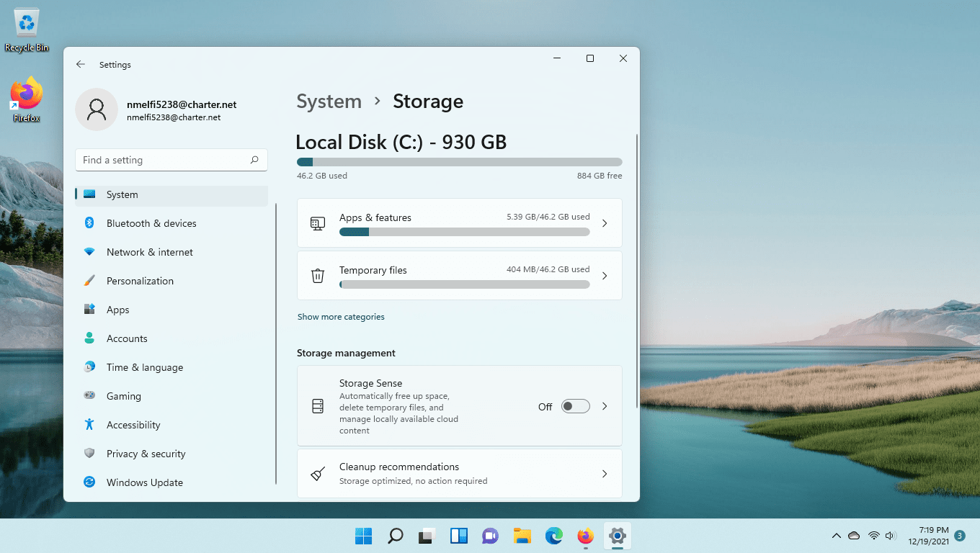The height and width of the screenshot is (553, 980).
Task: Click the back arrow in Settings
Action: click(81, 64)
